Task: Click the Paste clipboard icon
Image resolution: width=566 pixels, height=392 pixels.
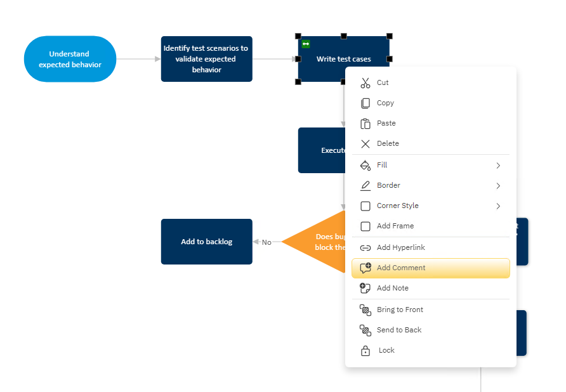Action: click(365, 124)
